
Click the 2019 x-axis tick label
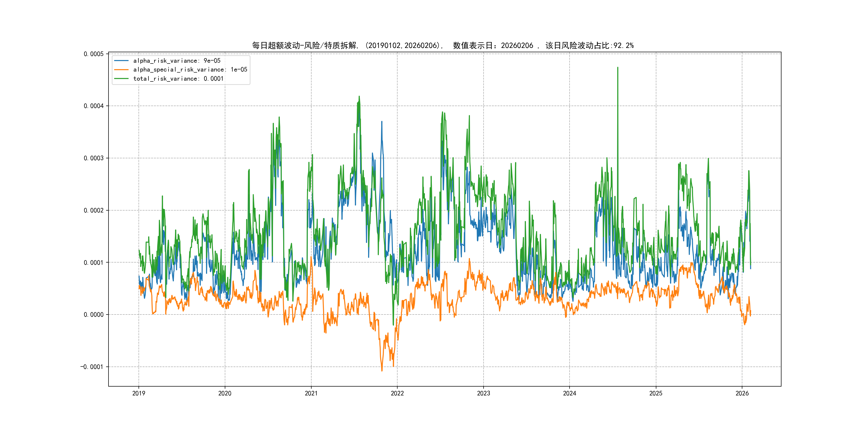139,393
